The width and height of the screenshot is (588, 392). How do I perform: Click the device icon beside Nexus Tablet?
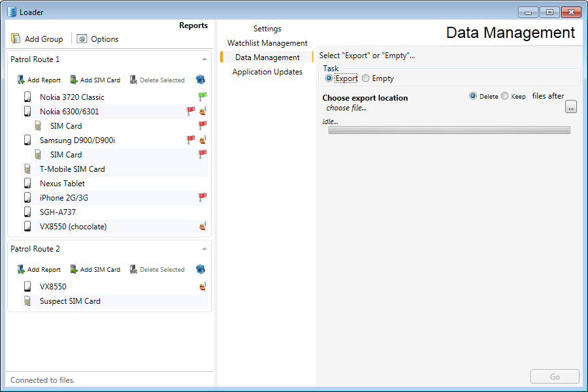pyautogui.click(x=27, y=183)
